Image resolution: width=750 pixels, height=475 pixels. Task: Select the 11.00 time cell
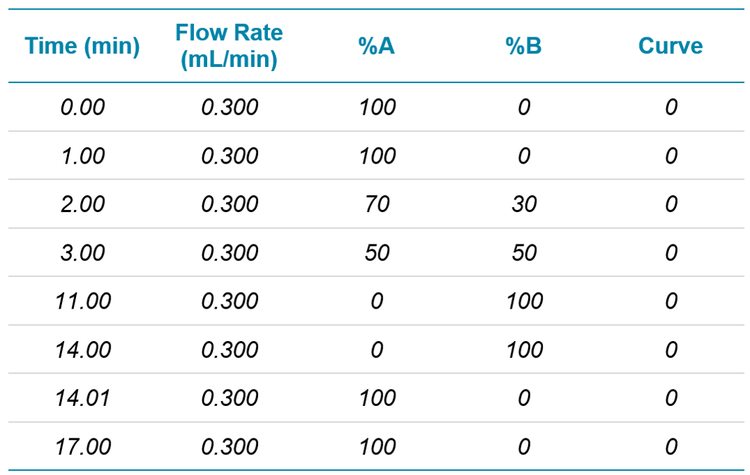click(x=82, y=301)
